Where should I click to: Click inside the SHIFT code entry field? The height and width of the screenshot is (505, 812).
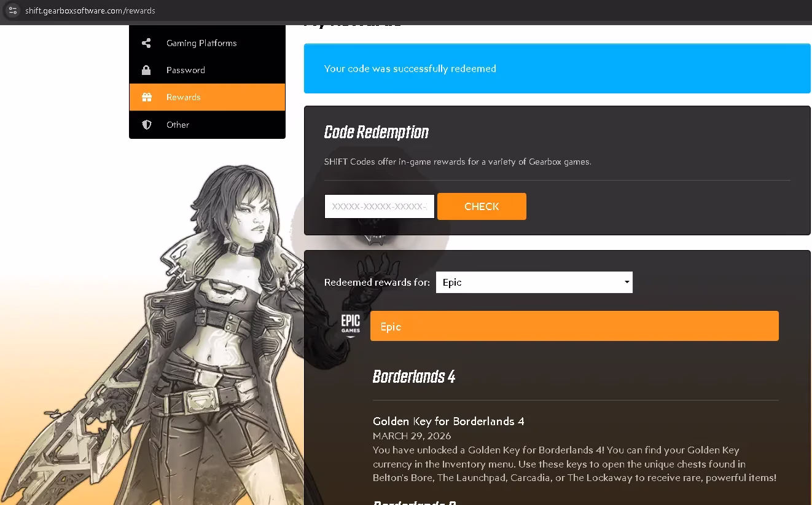coord(379,206)
